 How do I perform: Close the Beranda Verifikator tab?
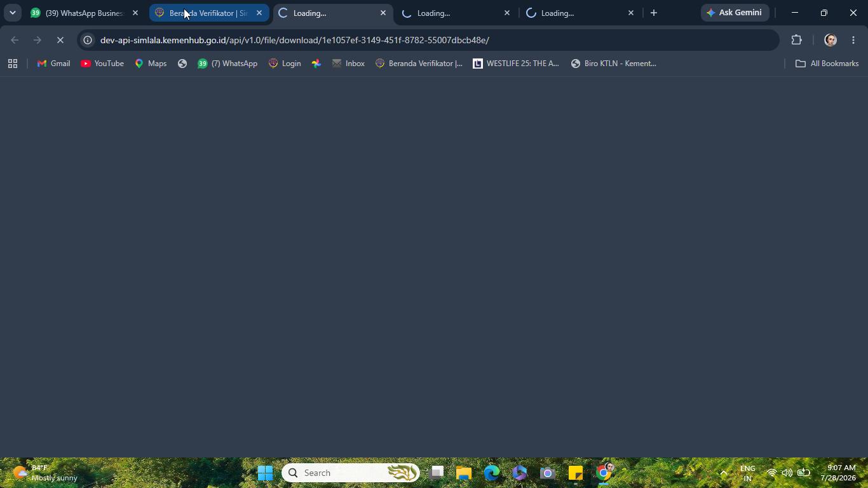[259, 13]
